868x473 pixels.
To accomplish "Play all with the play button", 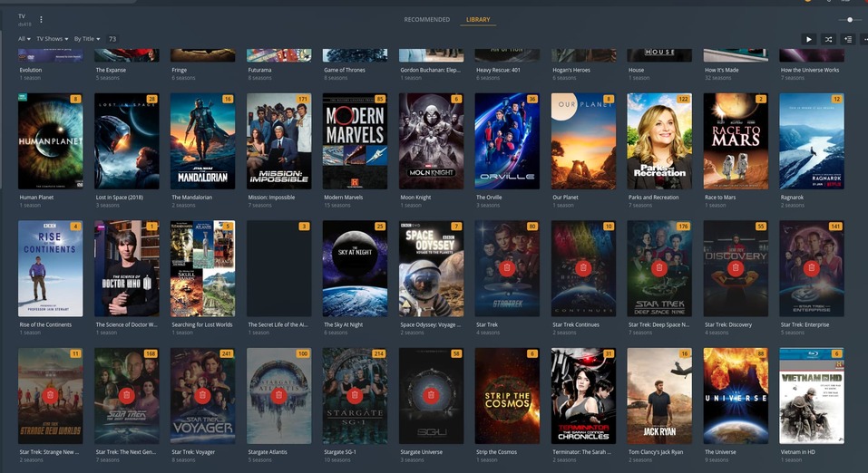I will click(809, 39).
